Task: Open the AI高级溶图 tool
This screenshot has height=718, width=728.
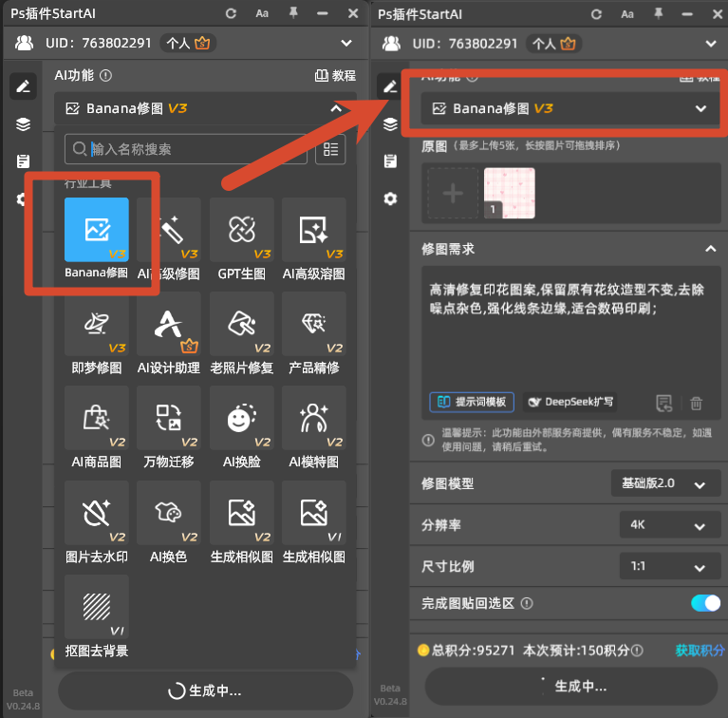Action: tap(314, 230)
